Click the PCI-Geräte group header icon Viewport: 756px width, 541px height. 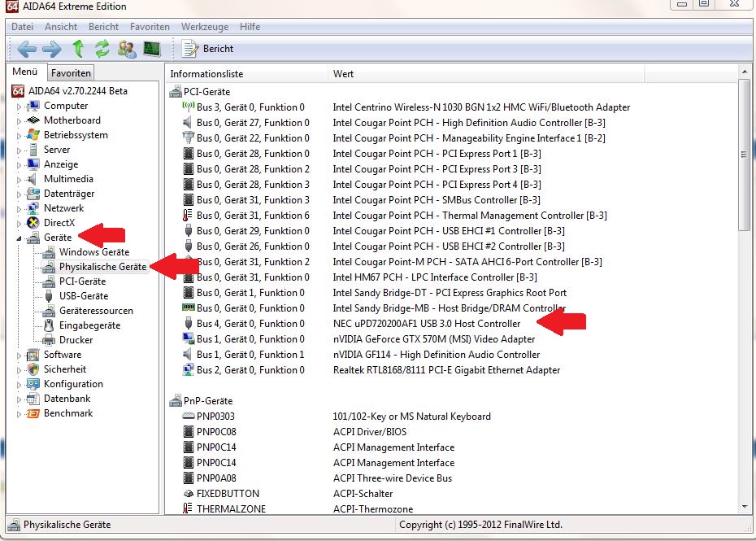176,92
